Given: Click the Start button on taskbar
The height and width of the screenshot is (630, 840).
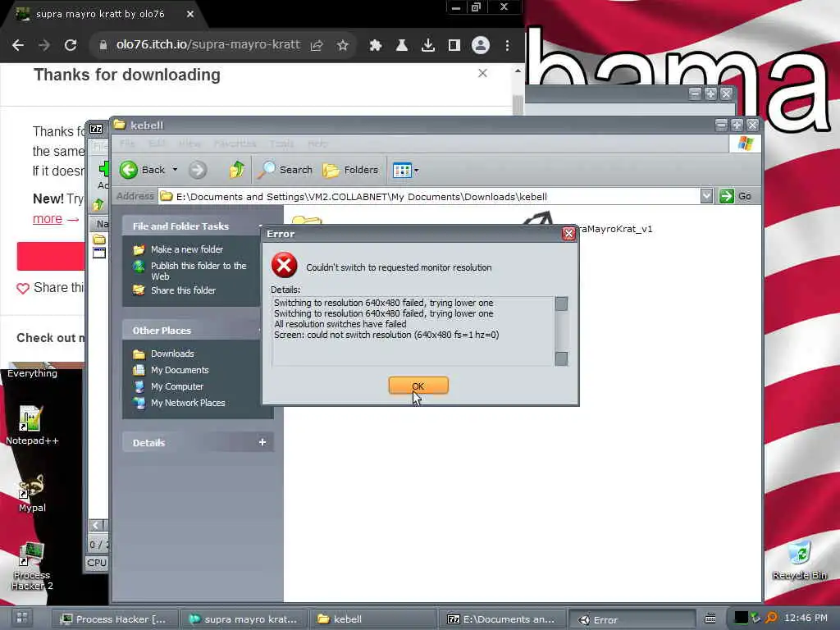Looking at the screenshot, I should [x=22, y=618].
